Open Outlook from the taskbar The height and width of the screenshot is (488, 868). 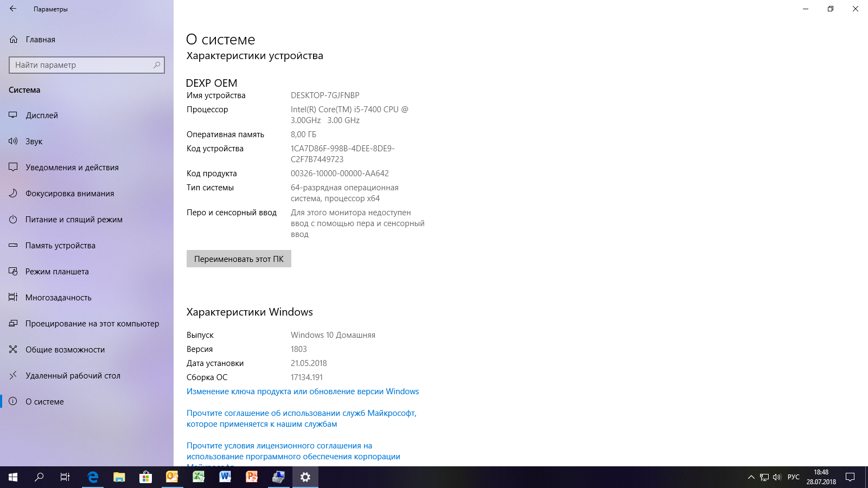(172, 477)
